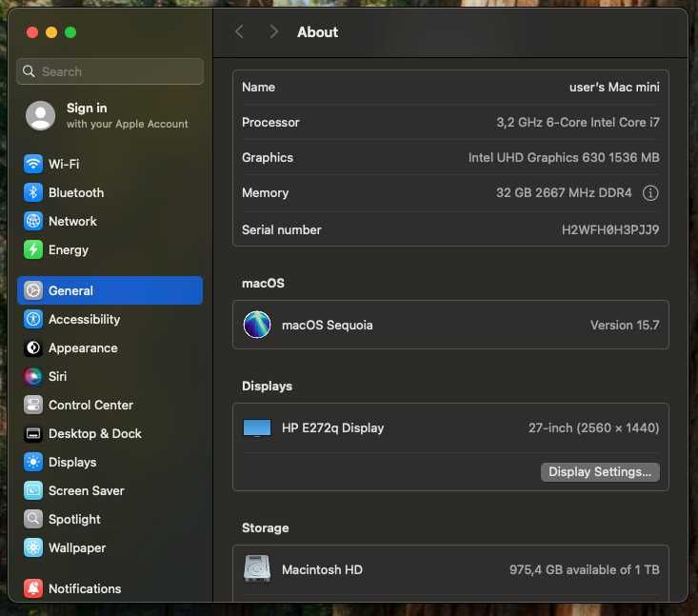This screenshot has width=698, height=616.
Task: Open Display Settings… button
Action: coord(600,472)
